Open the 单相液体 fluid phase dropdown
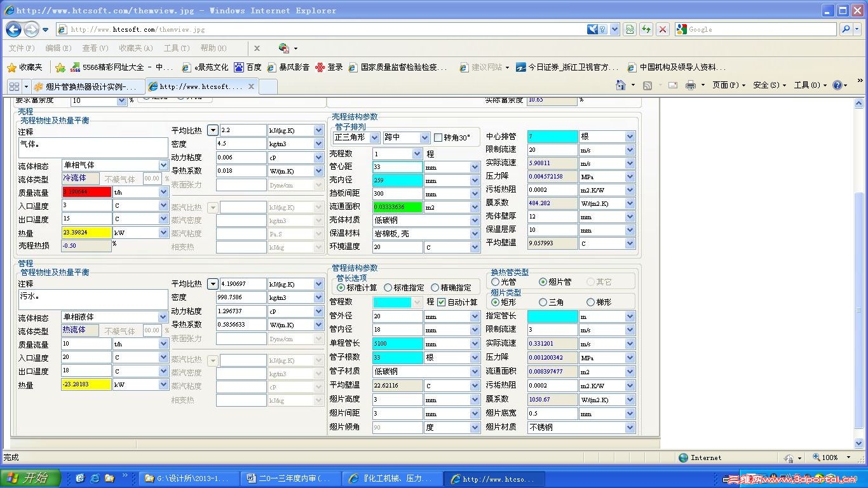 click(x=115, y=317)
